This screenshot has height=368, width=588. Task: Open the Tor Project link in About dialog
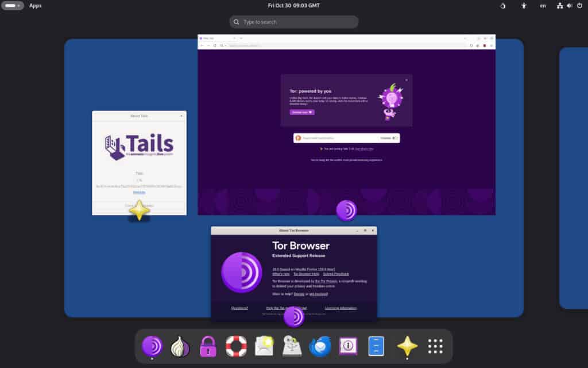tap(326, 281)
